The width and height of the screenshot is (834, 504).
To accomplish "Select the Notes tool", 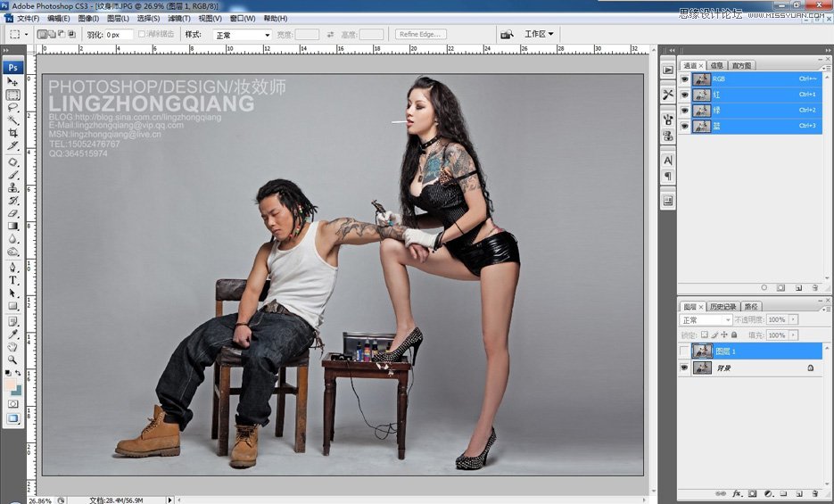I will click(x=12, y=322).
